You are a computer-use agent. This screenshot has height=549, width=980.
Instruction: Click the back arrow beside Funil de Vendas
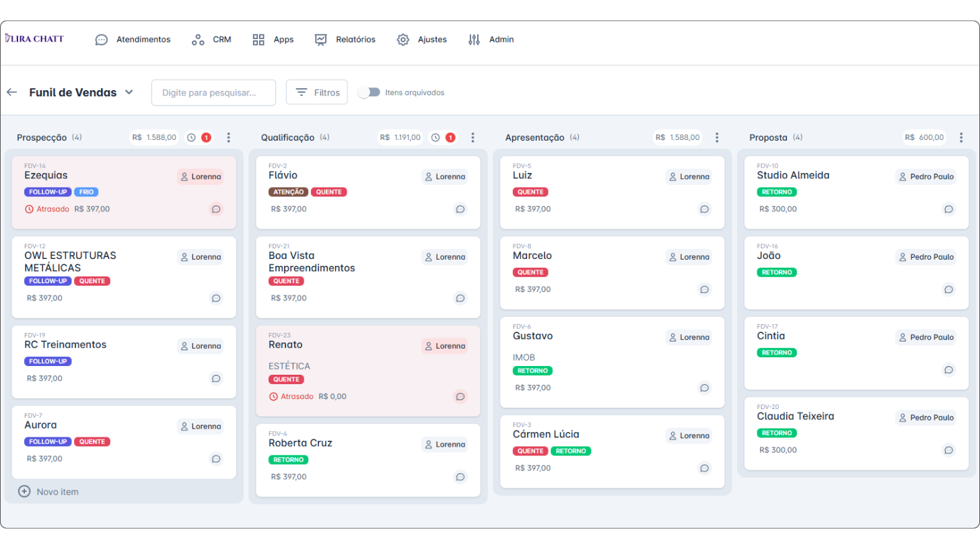[x=11, y=92]
